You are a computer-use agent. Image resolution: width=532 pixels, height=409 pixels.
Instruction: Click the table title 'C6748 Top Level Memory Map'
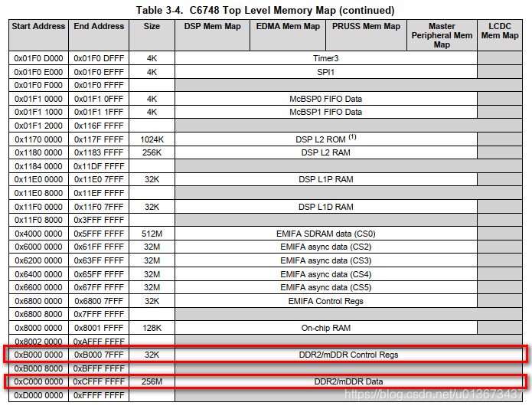[x=263, y=10]
